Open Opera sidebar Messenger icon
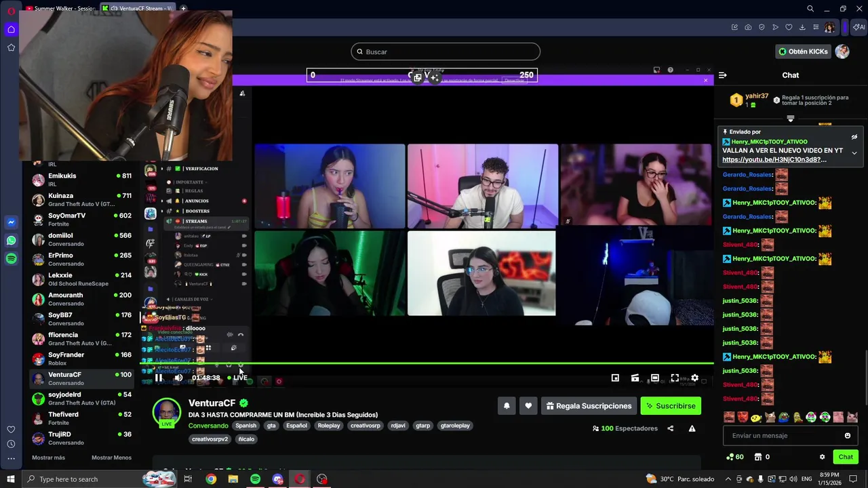This screenshot has height=488, width=868. (x=11, y=222)
